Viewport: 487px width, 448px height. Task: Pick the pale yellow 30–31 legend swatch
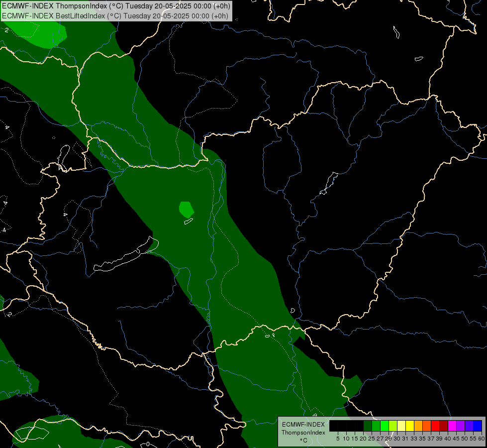(x=401, y=426)
